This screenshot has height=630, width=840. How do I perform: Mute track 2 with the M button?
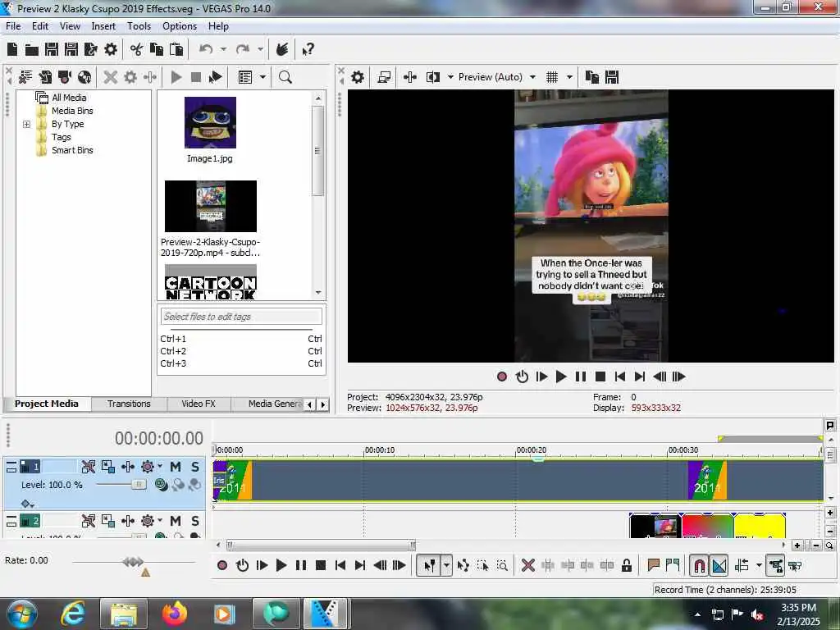click(x=176, y=521)
